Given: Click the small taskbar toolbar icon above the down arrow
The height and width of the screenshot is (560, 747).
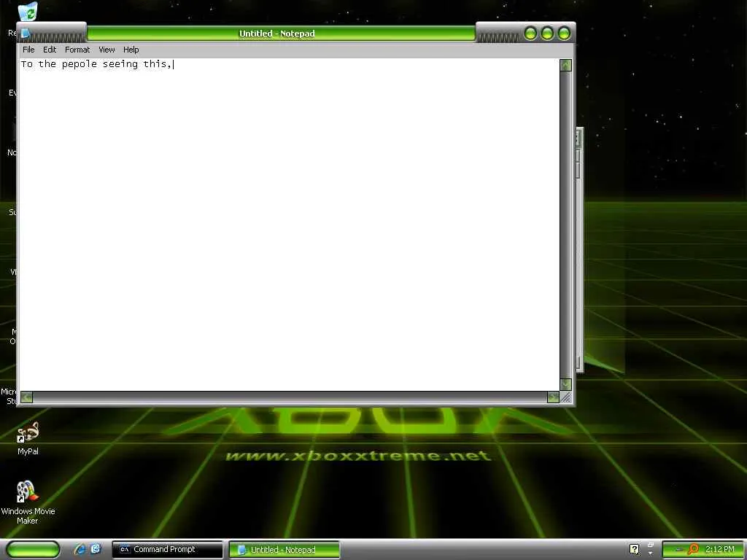Looking at the screenshot, I should pyautogui.click(x=650, y=544).
